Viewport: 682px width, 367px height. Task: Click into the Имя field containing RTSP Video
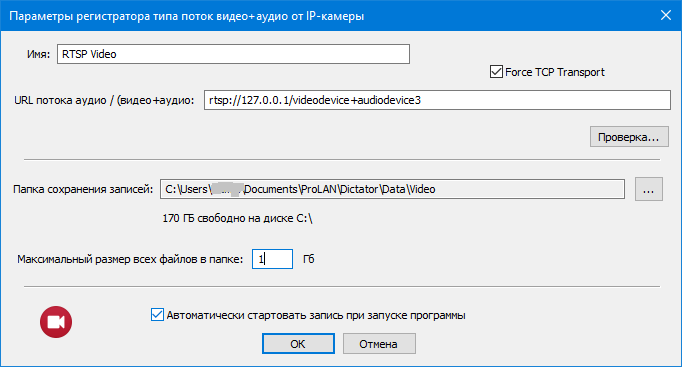[x=233, y=54]
